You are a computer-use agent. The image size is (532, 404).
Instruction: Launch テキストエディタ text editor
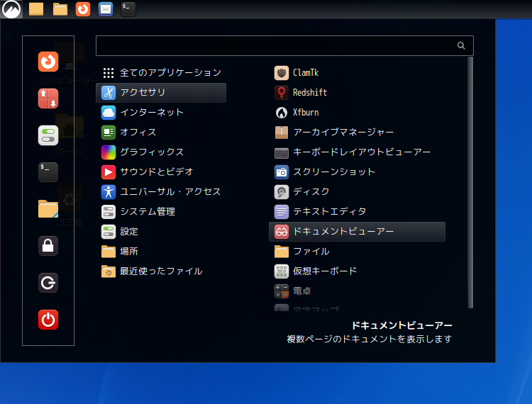(x=357, y=211)
